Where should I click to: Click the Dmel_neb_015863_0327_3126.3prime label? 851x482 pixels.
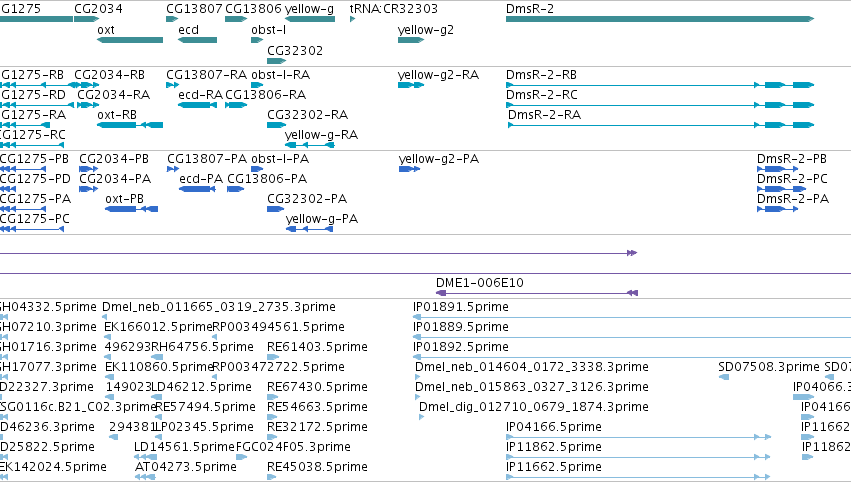click(532, 387)
